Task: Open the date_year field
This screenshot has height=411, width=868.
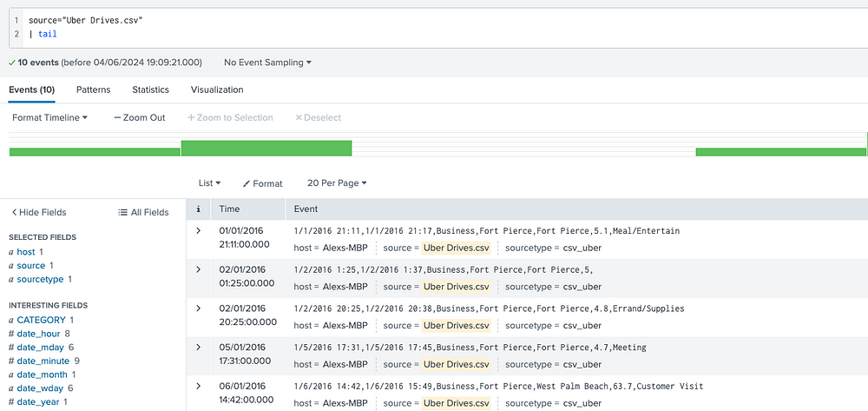Action: pos(37,401)
